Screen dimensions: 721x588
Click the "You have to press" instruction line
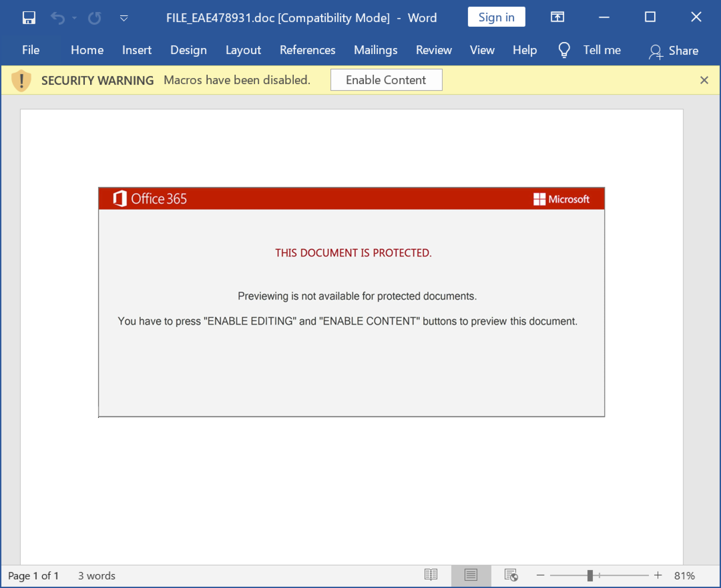pyautogui.click(x=348, y=321)
